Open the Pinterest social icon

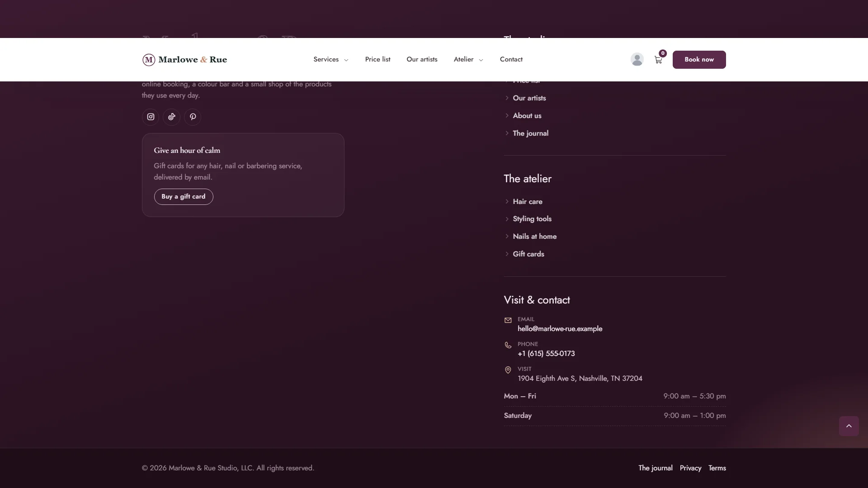tap(193, 117)
